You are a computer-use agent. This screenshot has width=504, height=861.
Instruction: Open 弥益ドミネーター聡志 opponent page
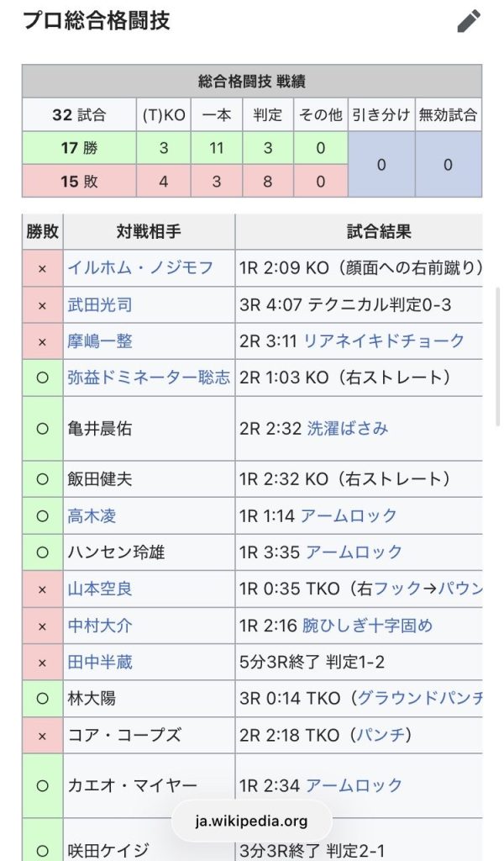[149, 378]
